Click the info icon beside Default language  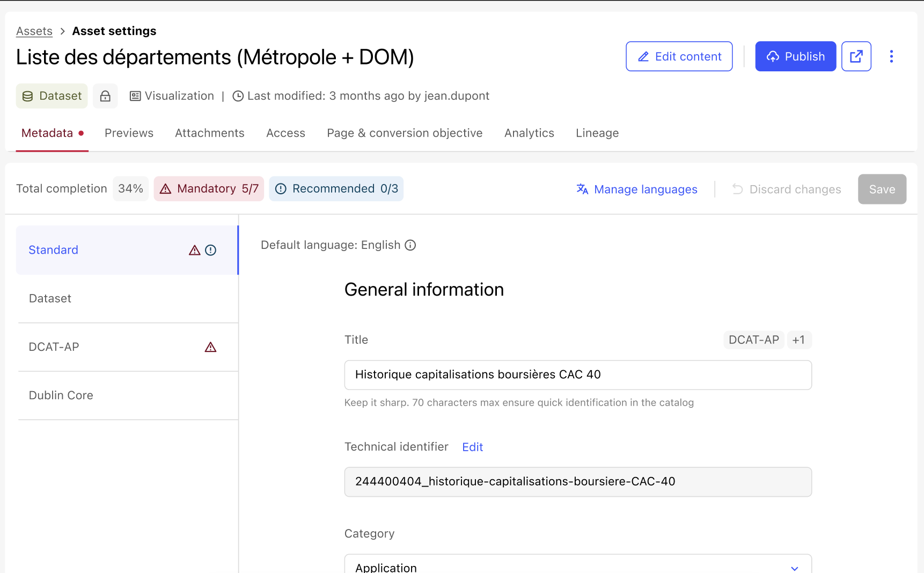pos(410,245)
